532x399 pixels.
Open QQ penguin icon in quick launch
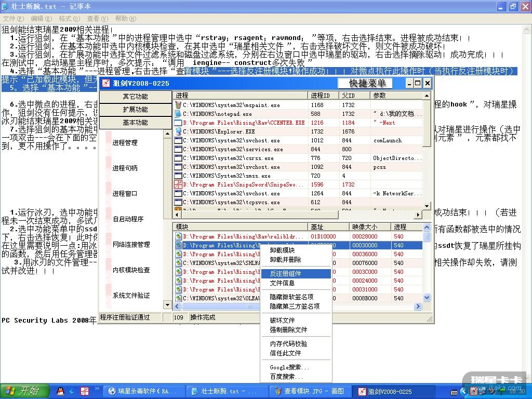click(x=59, y=391)
